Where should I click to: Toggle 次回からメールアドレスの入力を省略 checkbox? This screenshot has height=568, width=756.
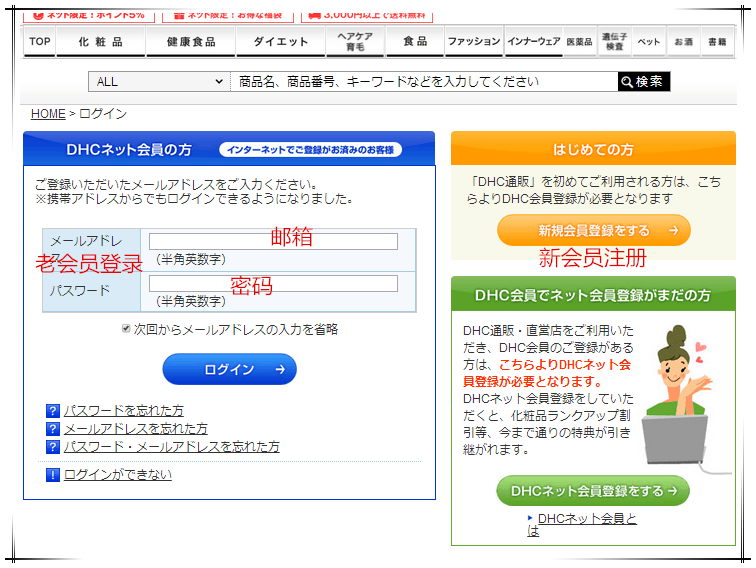pos(126,328)
